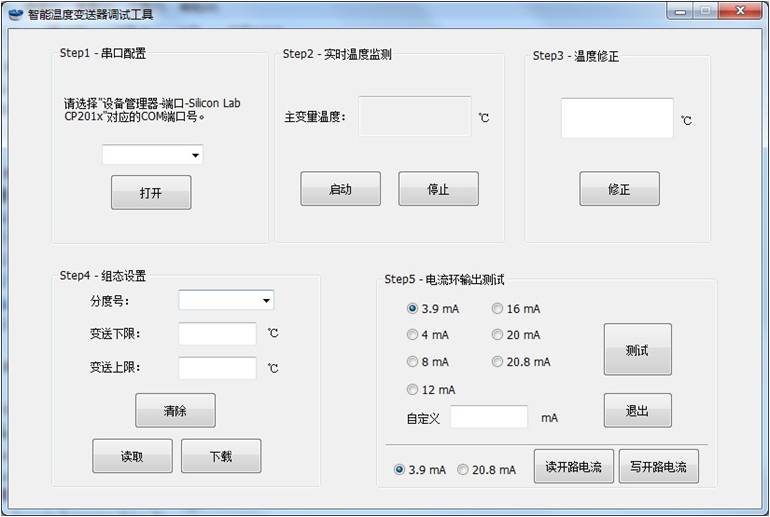Viewport: 770px width, 517px height.
Task: Start monitoring with the 启动 button
Action: point(340,189)
